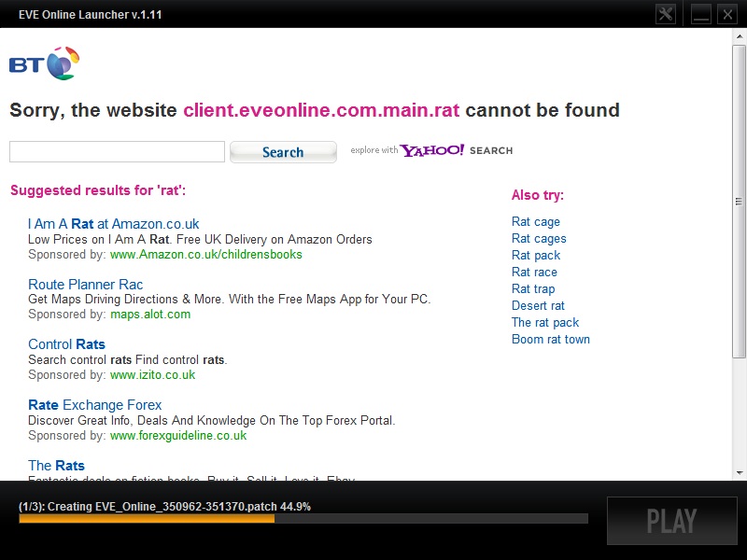
Task: Open 'The Rats' result link
Action: [x=56, y=465]
